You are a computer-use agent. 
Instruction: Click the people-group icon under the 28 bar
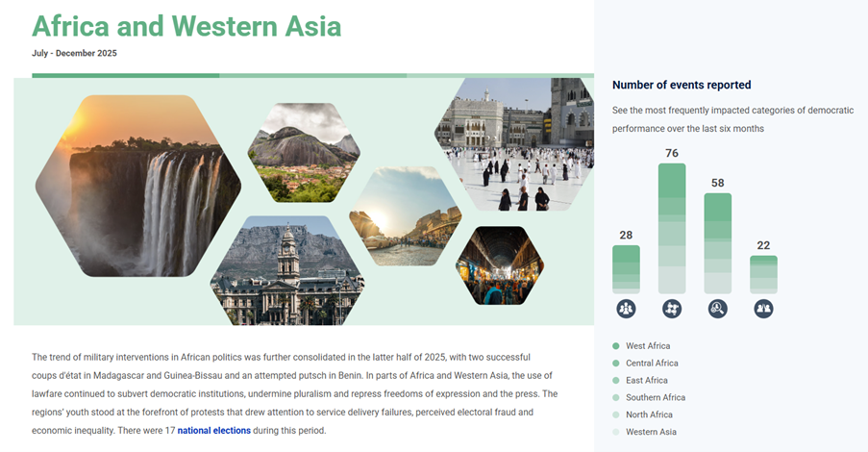(626, 309)
